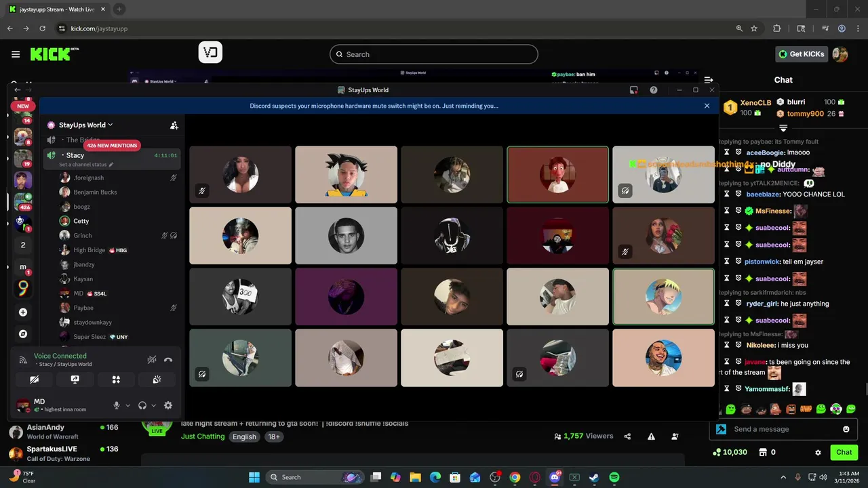Screen dimensions: 868x488
Task: Open Steam from taskbar
Action: point(594,477)
